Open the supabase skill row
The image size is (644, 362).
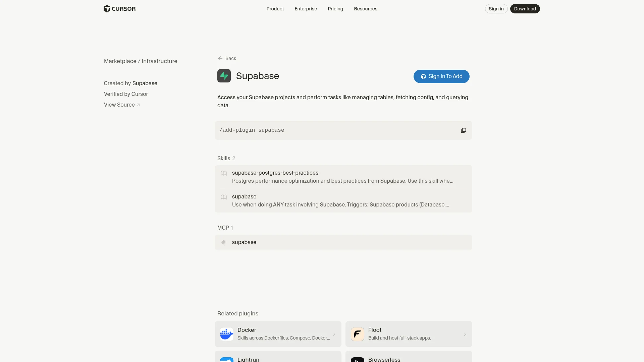click(343, 201)
